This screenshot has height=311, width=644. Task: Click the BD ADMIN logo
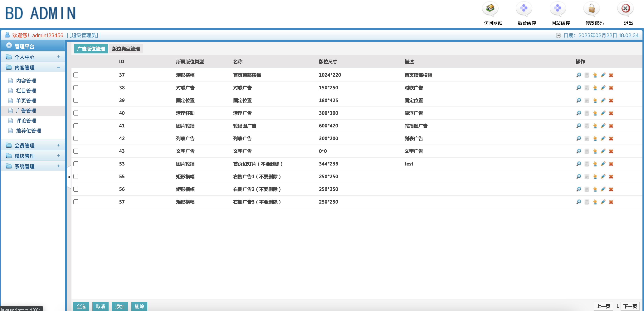41,13
